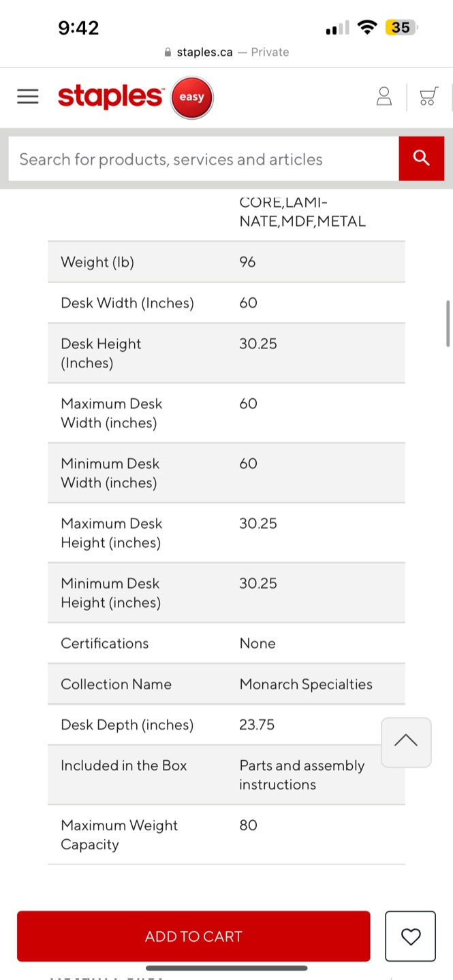Open the hamburger navigation menu
Screen dimensions: 453x980
click(x=28, y=97)
